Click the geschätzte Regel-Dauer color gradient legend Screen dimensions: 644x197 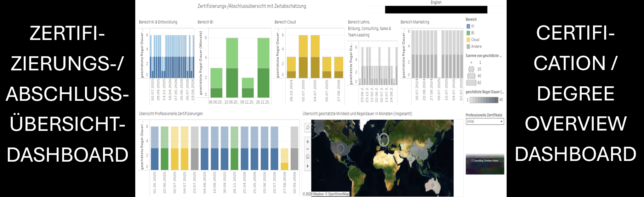click(484, 100)
